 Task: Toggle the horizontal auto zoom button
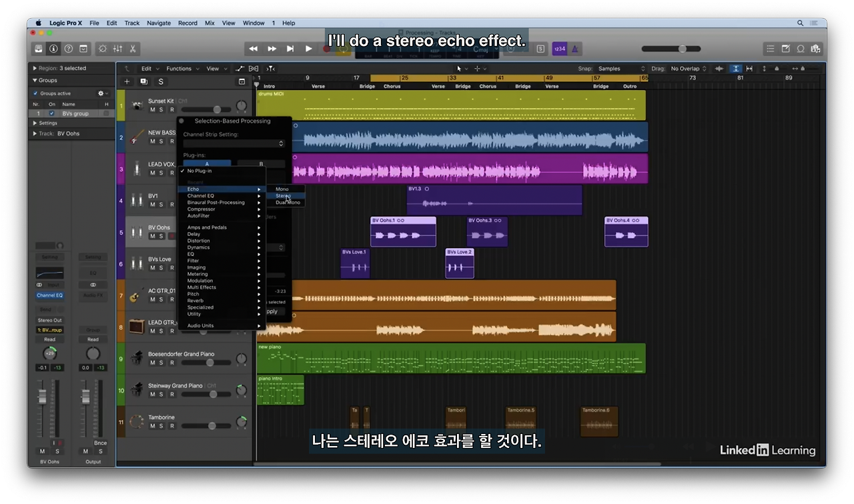point(749,69)
